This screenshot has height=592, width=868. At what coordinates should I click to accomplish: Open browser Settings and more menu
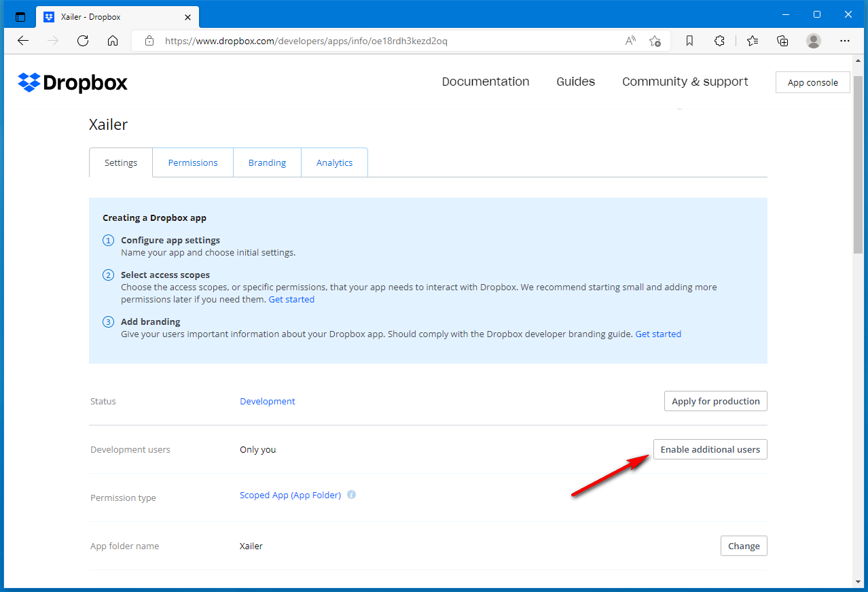click(x=845, y=41)
